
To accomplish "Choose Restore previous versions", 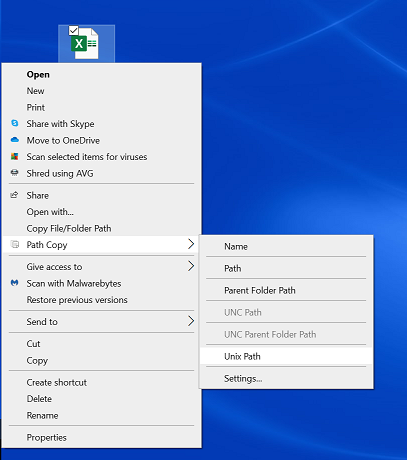I will [x=101, y=300].
